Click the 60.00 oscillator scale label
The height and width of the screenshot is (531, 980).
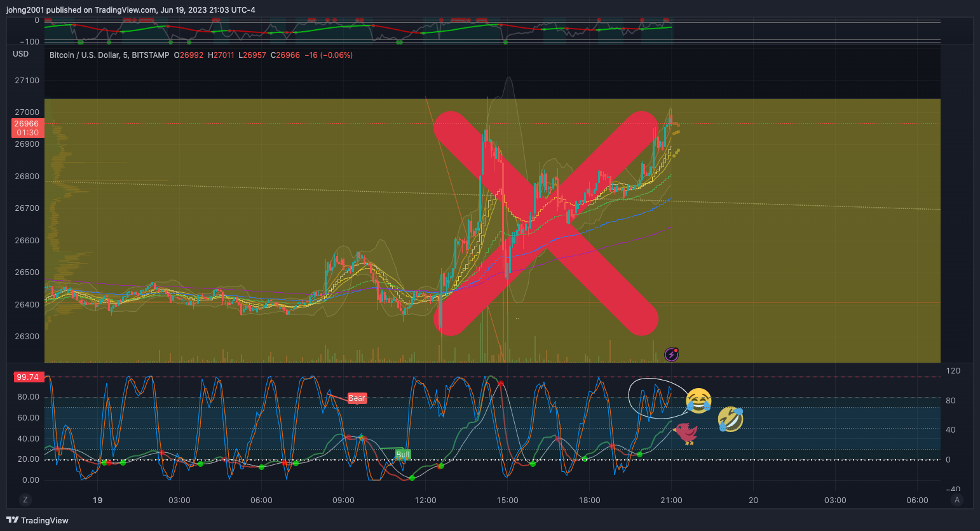tap(28, 418)
